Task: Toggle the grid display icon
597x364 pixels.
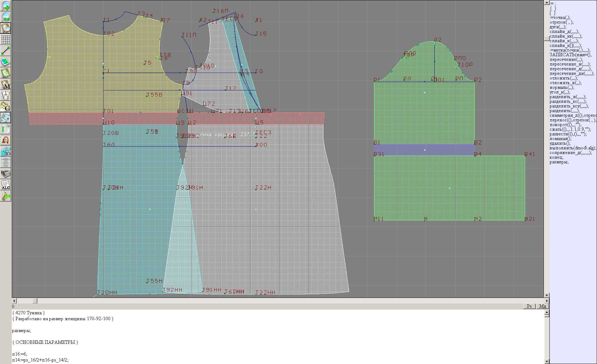Action: pyautogui.click(x=6, y=39)
